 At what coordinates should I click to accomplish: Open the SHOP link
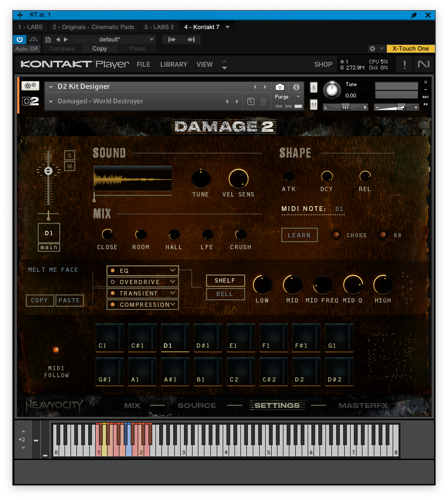click(x=323, y=65)
